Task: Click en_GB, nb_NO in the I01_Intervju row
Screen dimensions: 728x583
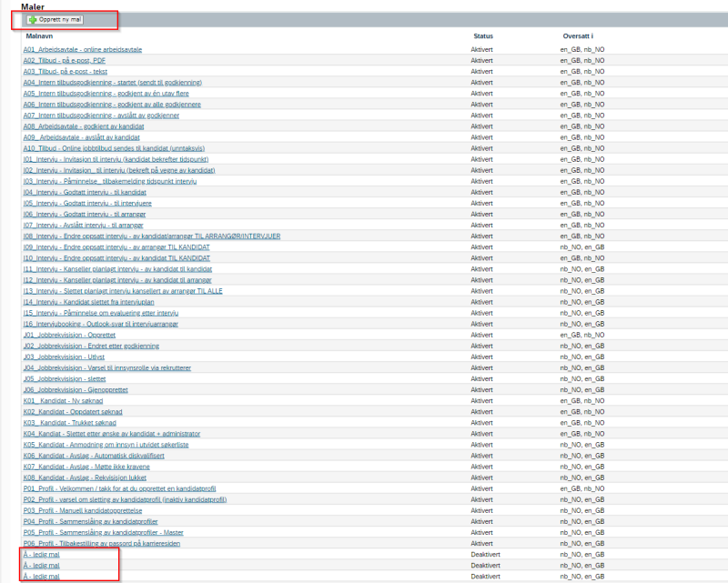Action: (x=582, y=160)
